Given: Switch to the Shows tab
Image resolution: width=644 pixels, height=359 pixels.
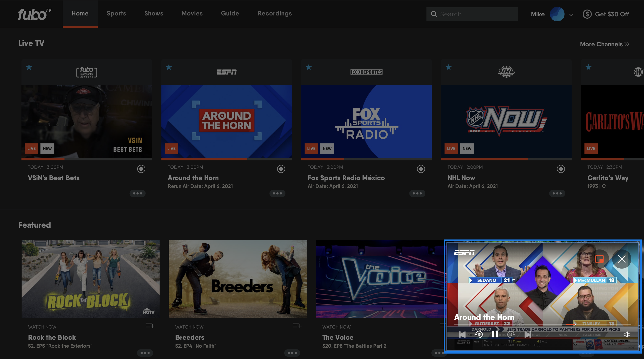Looking at the screenshot, I should [154, 13].
